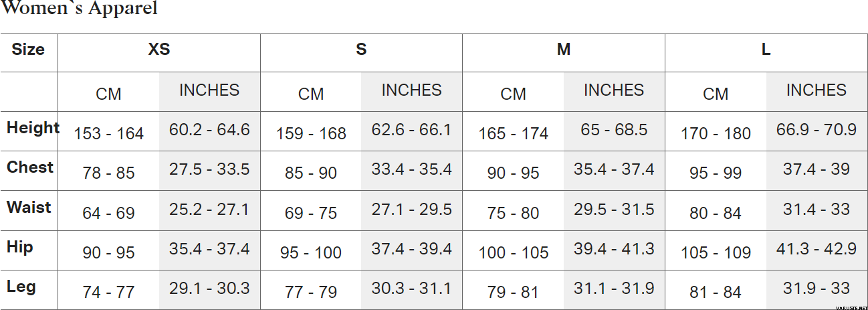Select the Chest row label
The width and height of the screenshot is (868, 310).
[x=30, y=167]
